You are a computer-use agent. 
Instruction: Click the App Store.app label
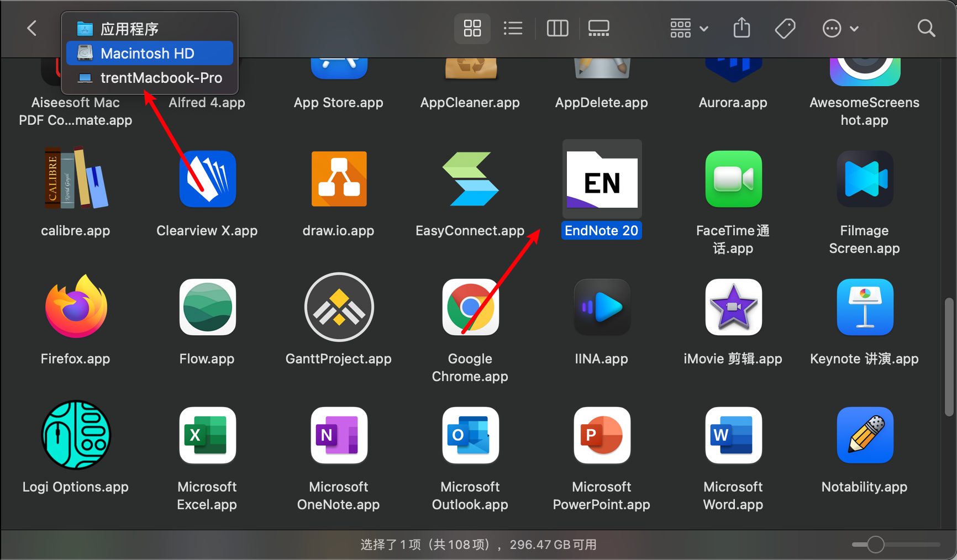(339, 102)
